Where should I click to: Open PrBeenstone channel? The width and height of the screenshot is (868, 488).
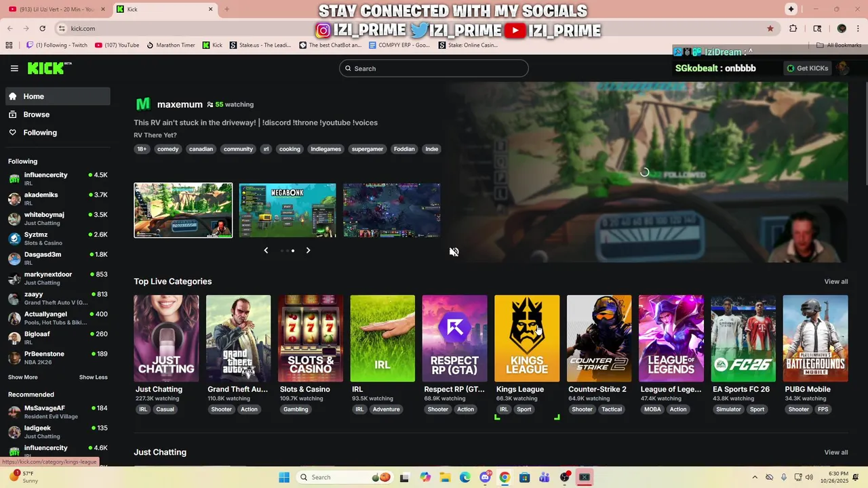58,358
